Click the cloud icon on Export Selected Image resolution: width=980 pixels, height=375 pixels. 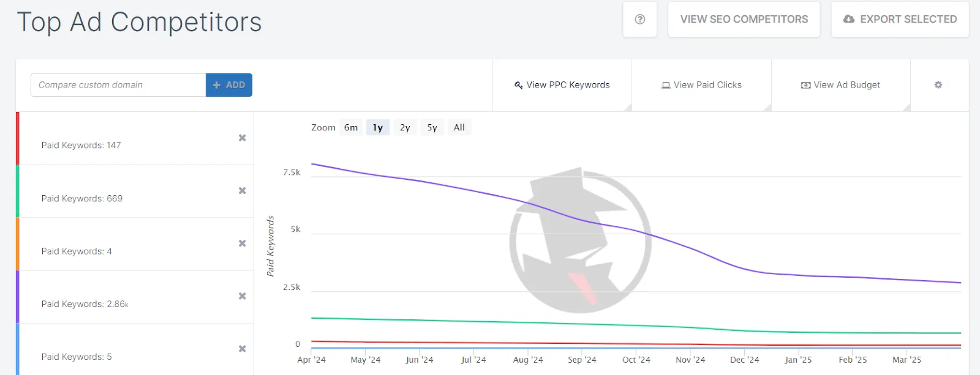849,19
